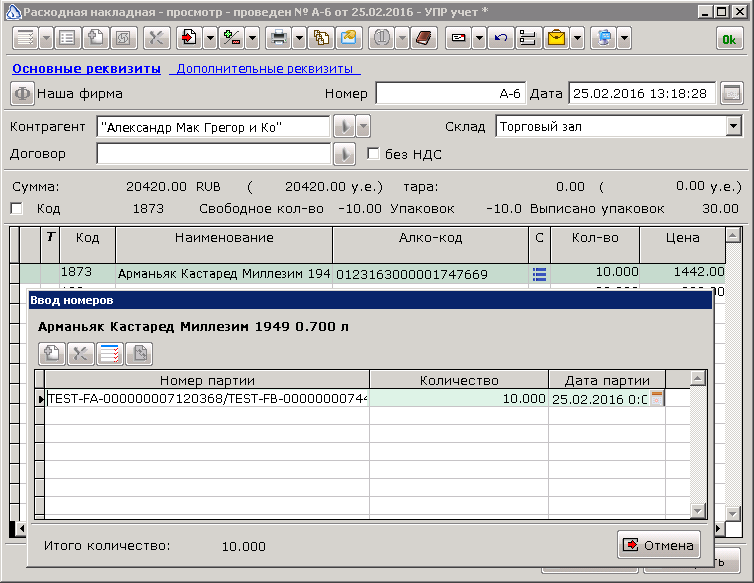Click the Кол-во column header
The height and width of the screenshot is (583, 754).
[x=595, y=245]
